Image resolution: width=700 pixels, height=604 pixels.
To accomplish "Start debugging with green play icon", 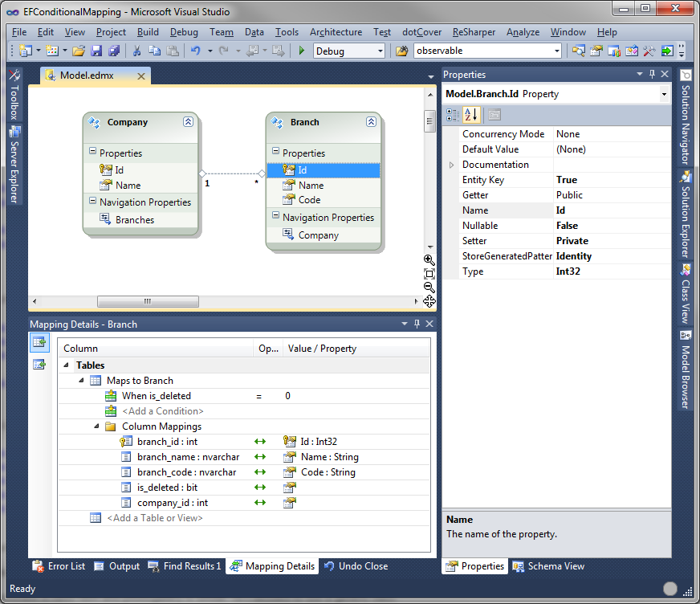I will pos(302,51).
